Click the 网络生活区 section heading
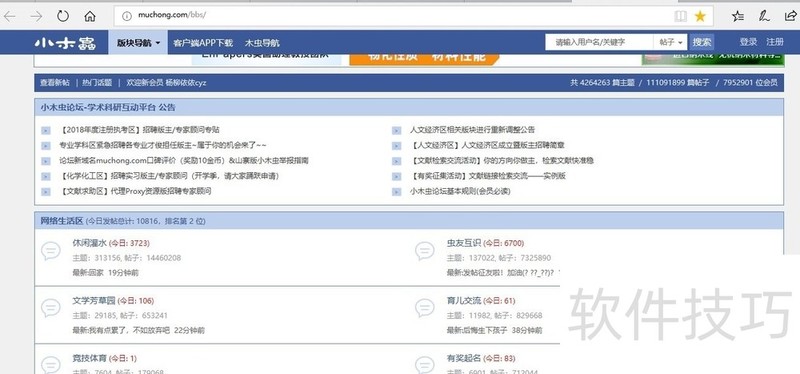The image size is (800, 374). (62, 221)
